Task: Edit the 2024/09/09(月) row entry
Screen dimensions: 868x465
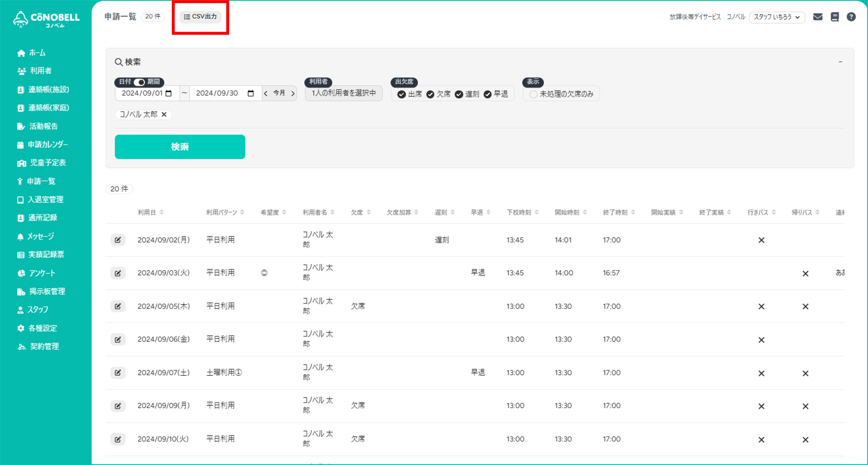Action: pos(118,406)
